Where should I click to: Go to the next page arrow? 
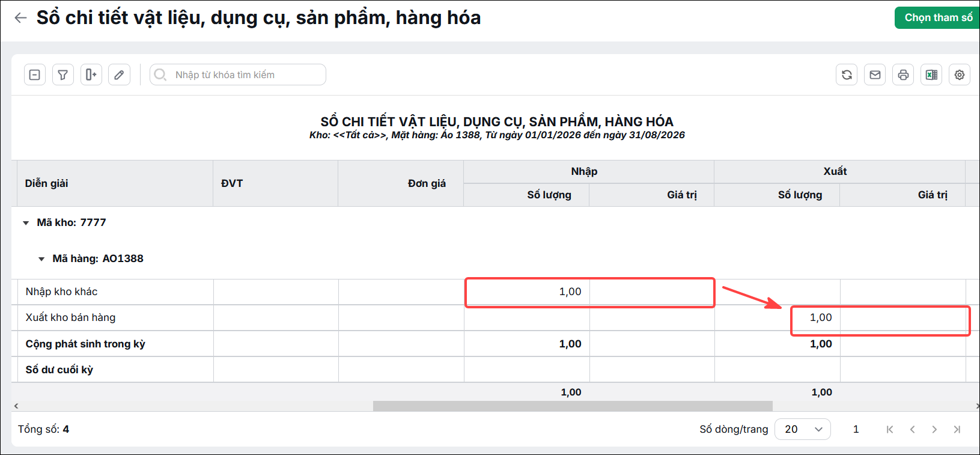pyautogui.click(x=934, y=429)
